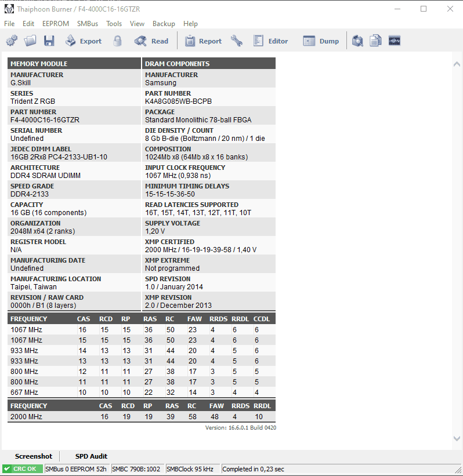Click XMP Certified timing value
Image resolution: width=463 pixels, height=476 pixels.
[x=201, y=250]
